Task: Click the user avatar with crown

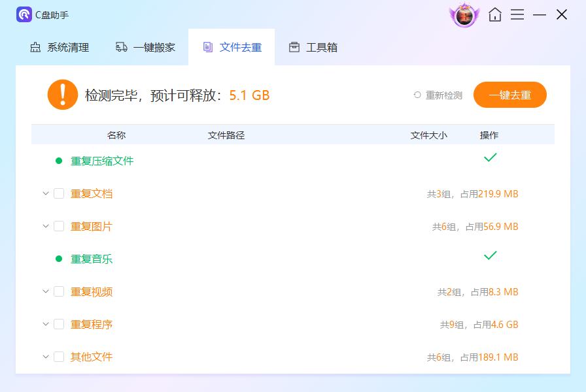Action: pos(464,14)
